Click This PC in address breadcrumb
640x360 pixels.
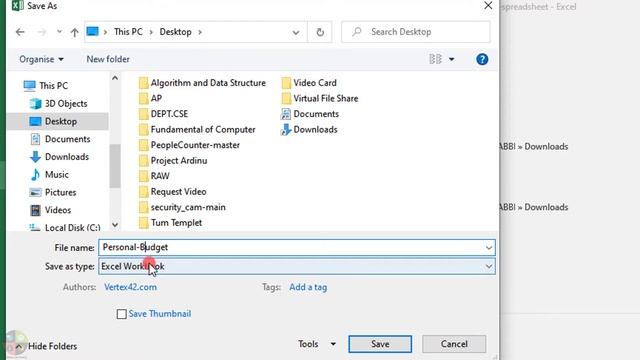point(128,32)
